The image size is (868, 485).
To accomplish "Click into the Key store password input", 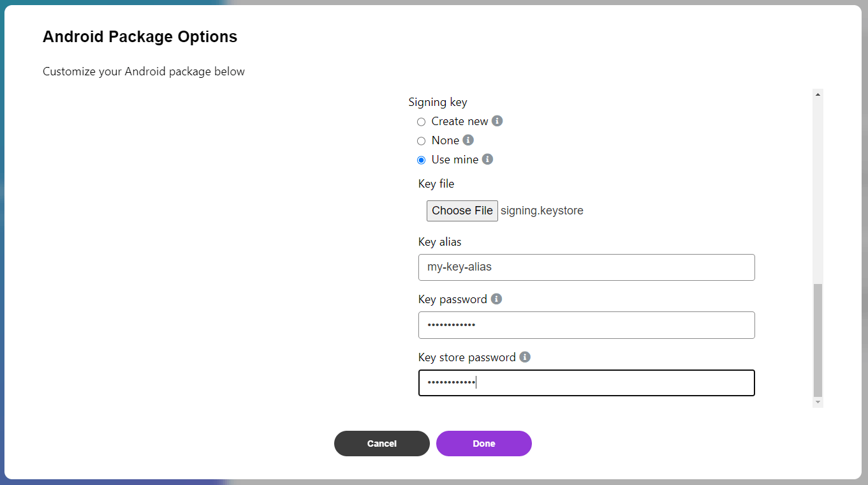I will coord(586,383).
